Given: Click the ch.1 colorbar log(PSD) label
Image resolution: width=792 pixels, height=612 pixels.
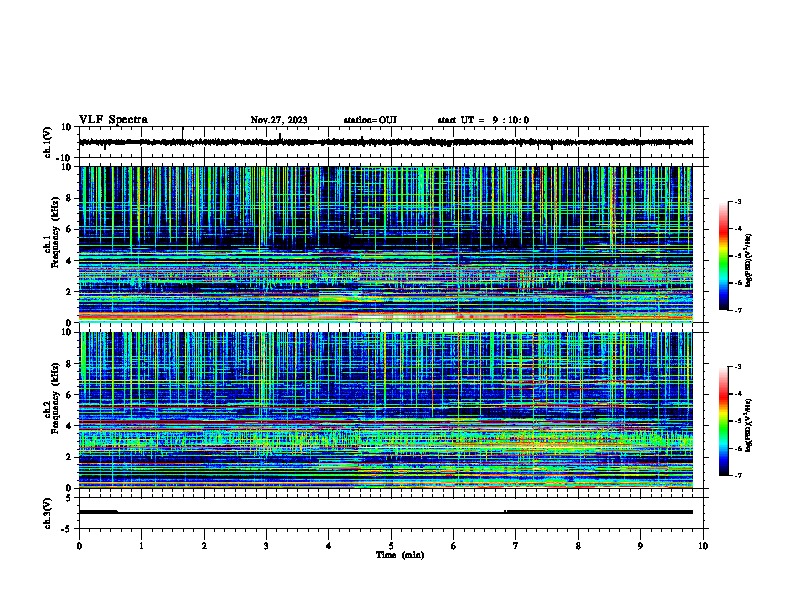Looking at the screenshot, I should point(748,260).
